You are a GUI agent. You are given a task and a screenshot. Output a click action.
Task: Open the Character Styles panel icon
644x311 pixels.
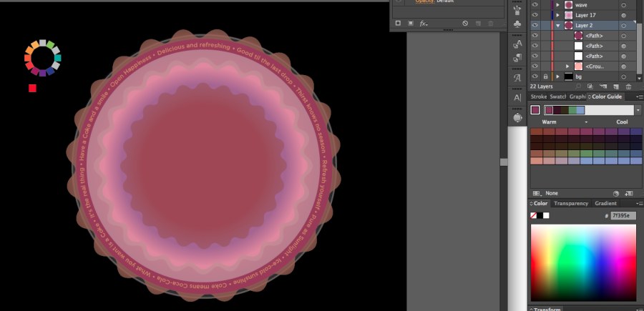pos(517,44)
